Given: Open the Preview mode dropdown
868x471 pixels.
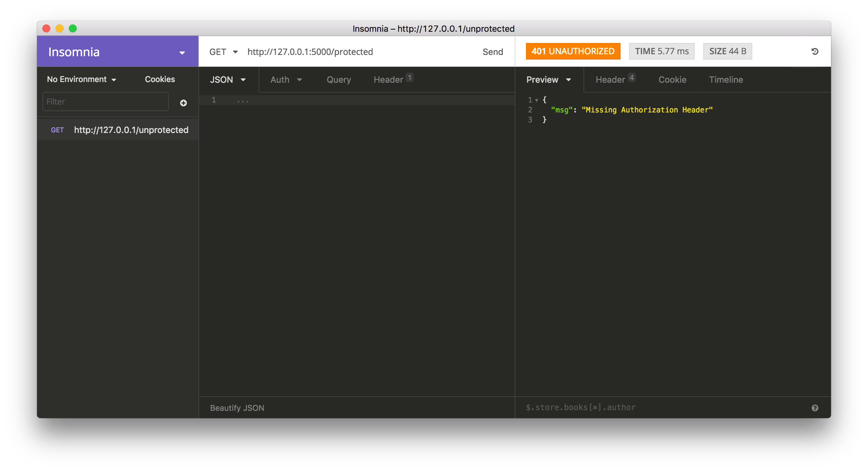Looking at the screenshot, I should [x=548, y=79].
